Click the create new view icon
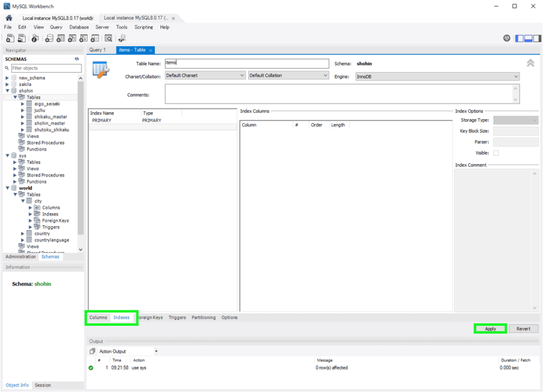The image size is (543, 392). click(72, 38)
